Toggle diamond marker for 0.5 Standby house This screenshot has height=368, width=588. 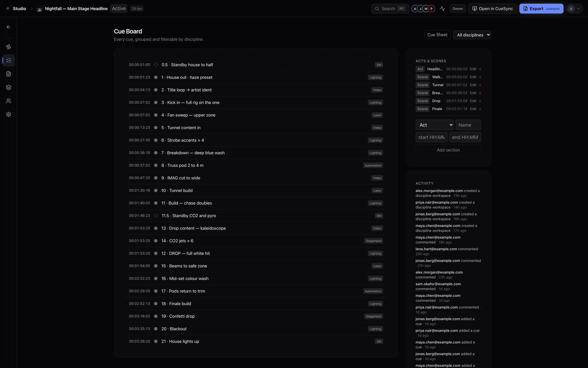point(156,65)
